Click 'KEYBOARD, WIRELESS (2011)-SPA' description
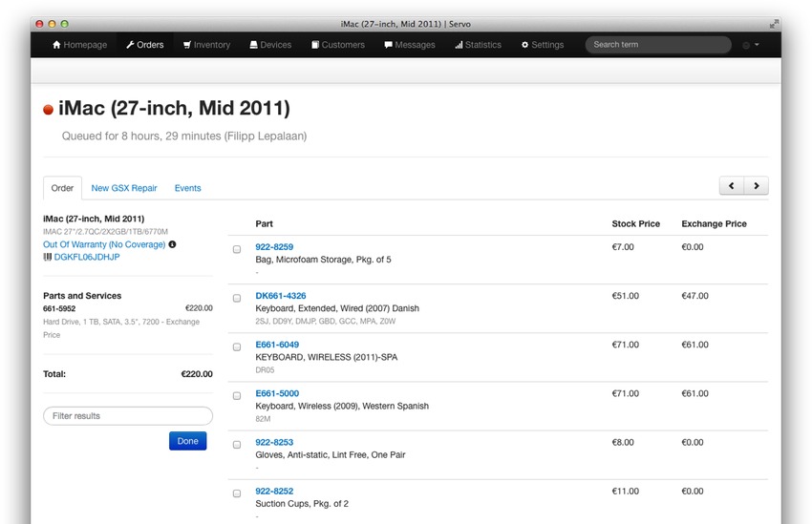The image size is (812, 524). tap(327, 357)
